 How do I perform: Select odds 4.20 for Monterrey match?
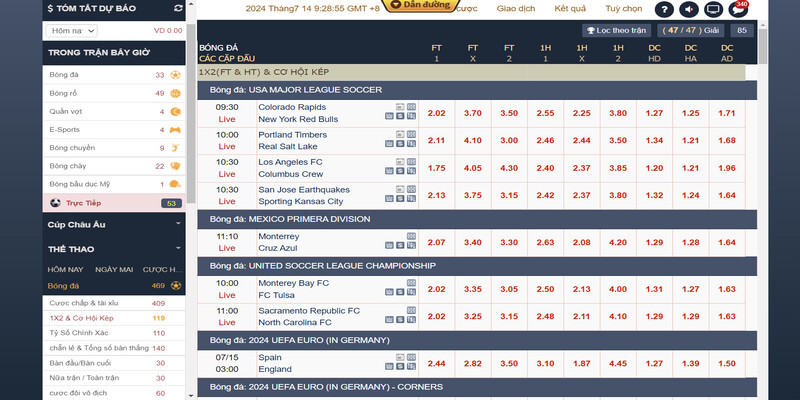618,242
